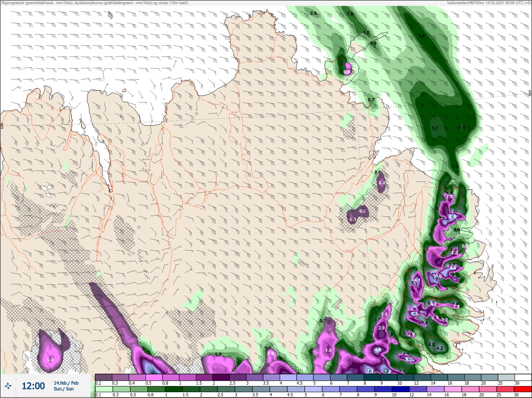Select the white 30 swatch in upper legend
The width and height of the screenshot is (532, 398).
(524, 377)
